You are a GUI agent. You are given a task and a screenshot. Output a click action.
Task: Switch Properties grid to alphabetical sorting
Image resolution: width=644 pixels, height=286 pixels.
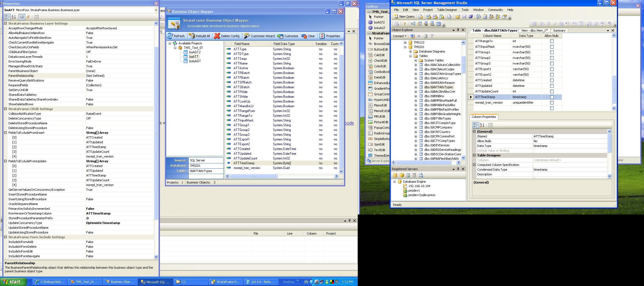(13, 17)
